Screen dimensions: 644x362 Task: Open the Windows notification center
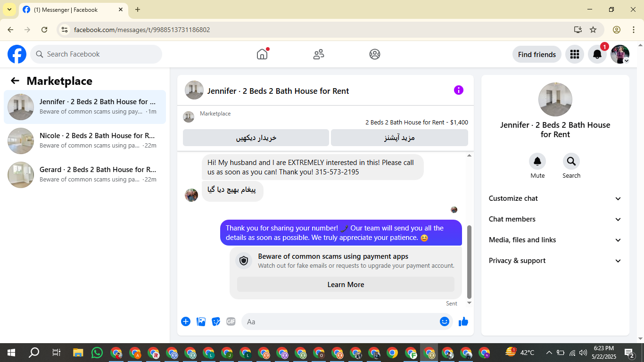(x=630, y=353)
